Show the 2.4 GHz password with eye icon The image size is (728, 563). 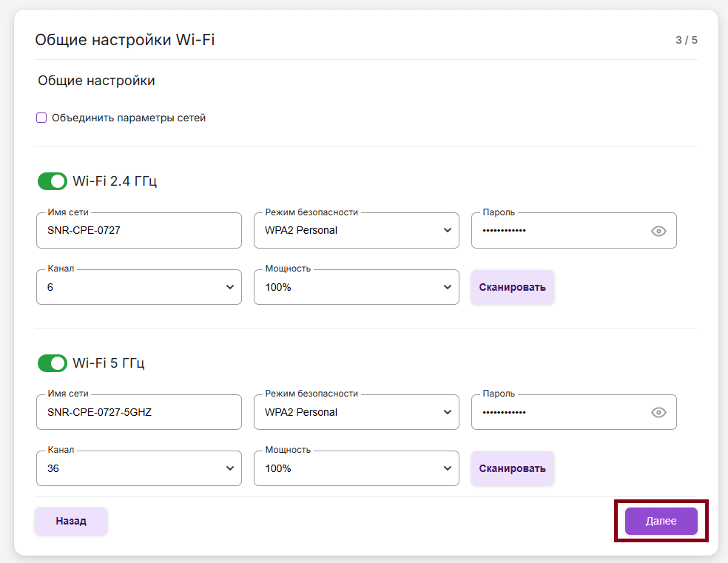pos(658,231)
